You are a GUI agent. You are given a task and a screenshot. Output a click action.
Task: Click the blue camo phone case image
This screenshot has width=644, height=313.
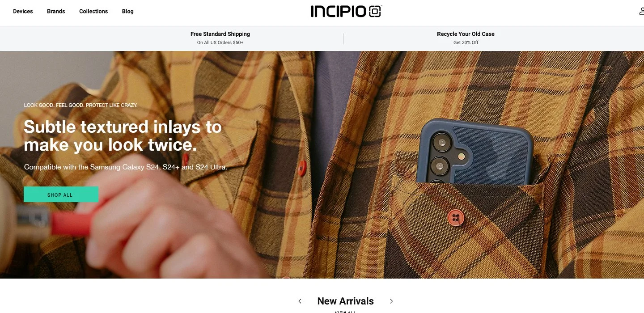point(474,152)
